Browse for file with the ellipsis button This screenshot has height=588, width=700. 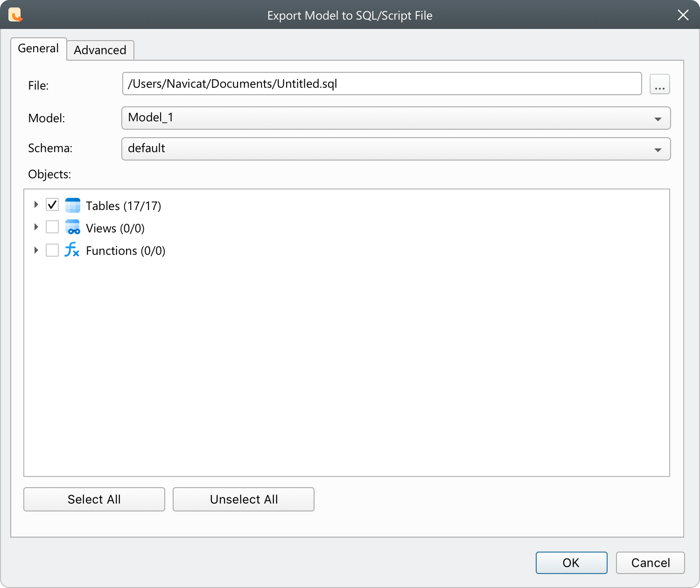[x=660, y=84]
